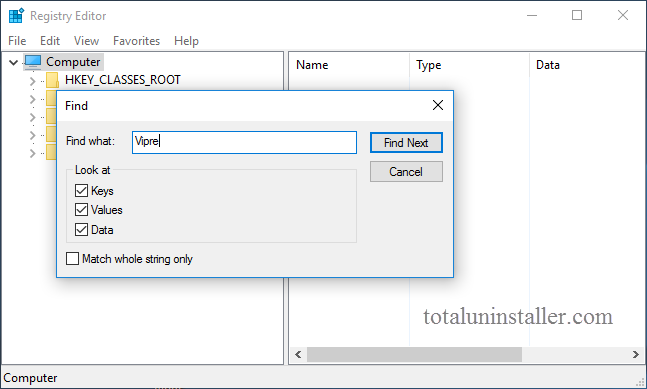
Task: Expand the fourth registry hive in the tree
Action: click(x=33, y=135)
